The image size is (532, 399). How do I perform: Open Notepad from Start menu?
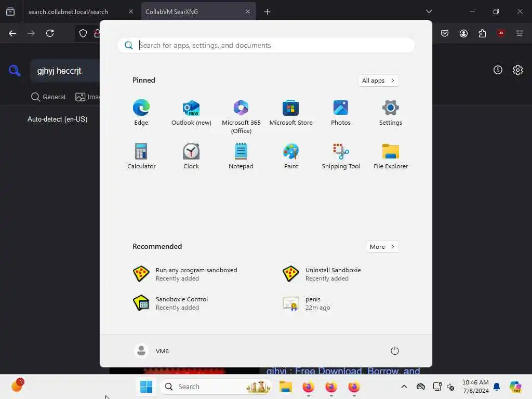click(x=241, y=156)
